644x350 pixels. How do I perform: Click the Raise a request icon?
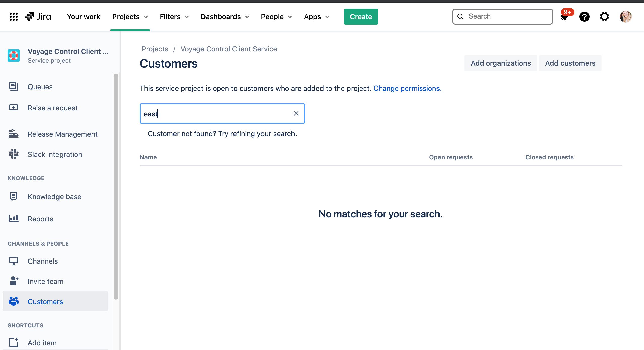coord(14,108)
